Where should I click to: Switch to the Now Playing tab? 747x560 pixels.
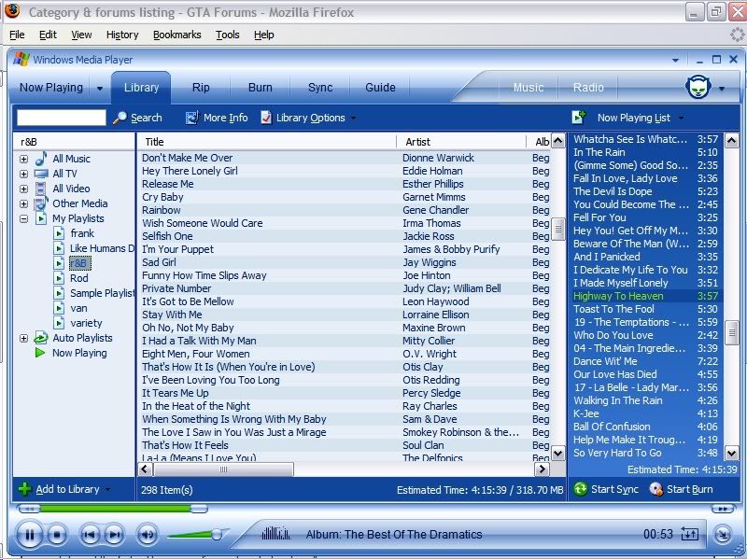pos(51,88)
